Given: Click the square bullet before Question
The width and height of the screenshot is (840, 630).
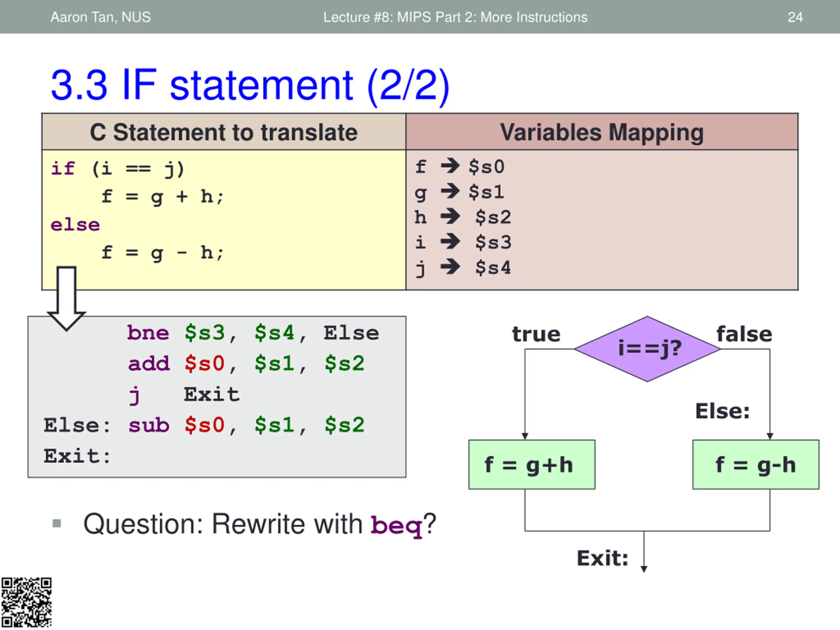Looking at the screenshot, I should click(x=56, y=524).
